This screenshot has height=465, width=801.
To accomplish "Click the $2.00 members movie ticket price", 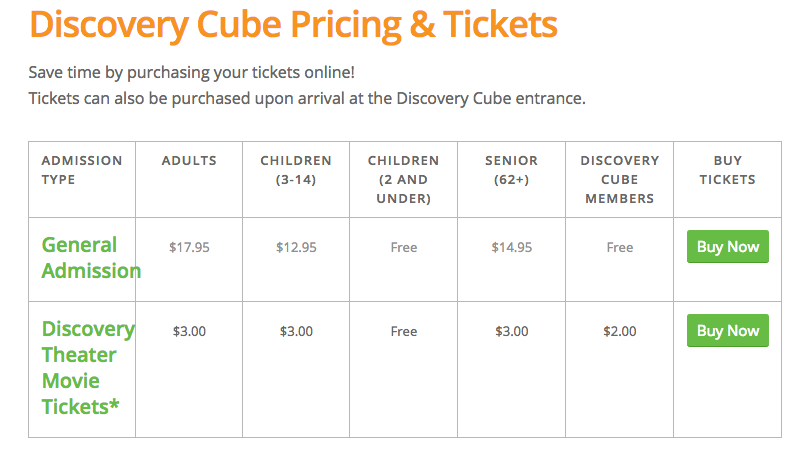I will (x=620, y=331).
